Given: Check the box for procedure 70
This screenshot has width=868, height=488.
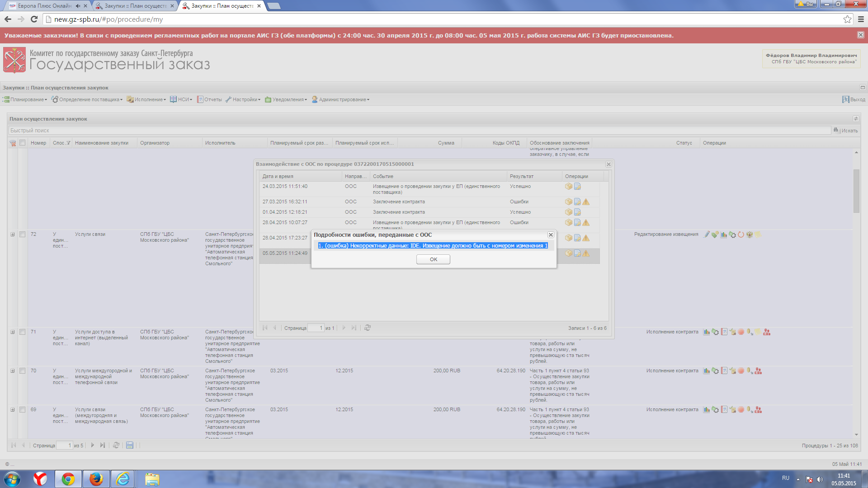Looking at the screenshot, I should tap(22, 371).
